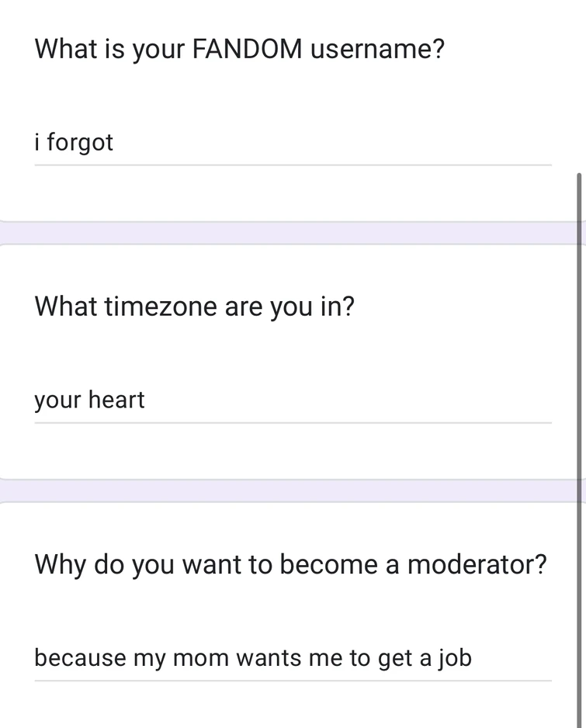Select the answer about mom wanting a job
This screenshot has height=728, width=586.
pyautogui.click(x=253, y=657)
